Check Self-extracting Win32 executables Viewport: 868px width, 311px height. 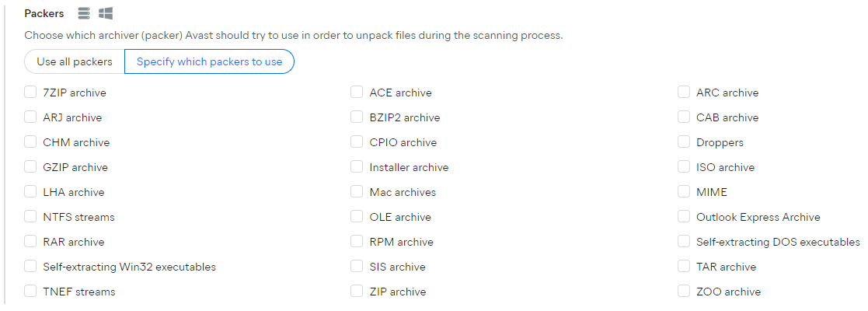30,266
